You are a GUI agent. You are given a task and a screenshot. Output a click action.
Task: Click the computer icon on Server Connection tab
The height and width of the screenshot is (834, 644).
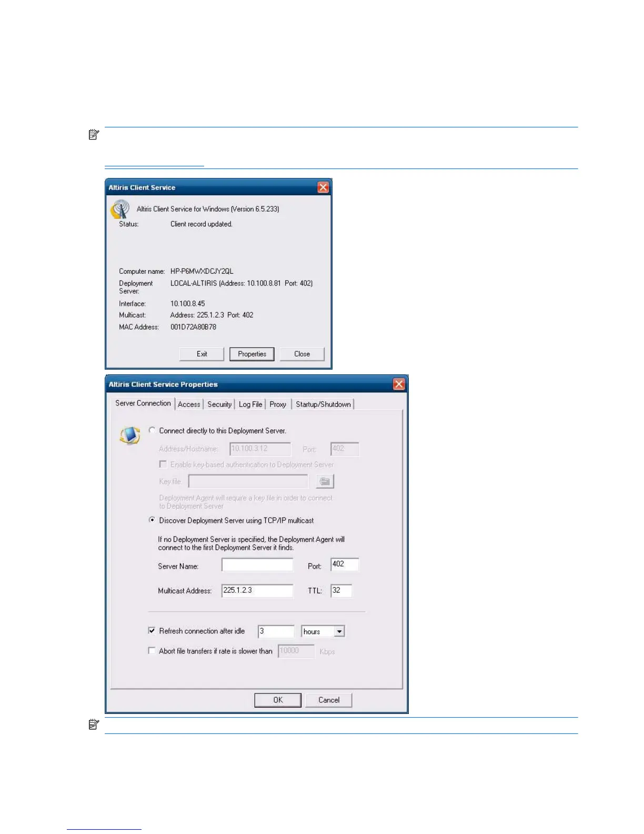pyautogui.click(x=130, y=435)
